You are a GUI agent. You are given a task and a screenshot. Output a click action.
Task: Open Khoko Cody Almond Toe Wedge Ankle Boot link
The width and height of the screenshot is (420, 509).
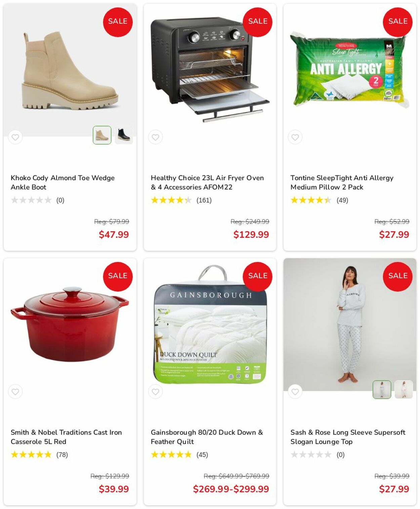[x=62, y=182]
